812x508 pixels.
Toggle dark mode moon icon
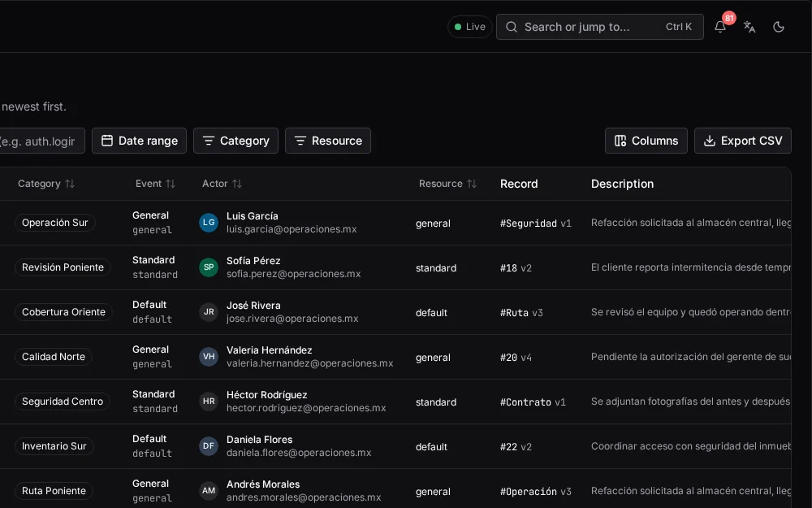click(x=779, y=27)
